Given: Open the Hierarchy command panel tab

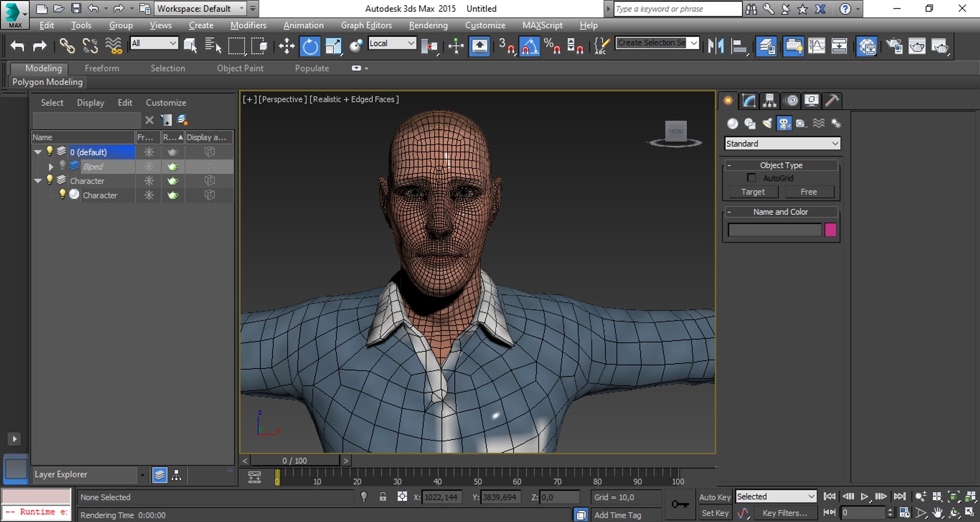Looking at the screenshot, I should click(770, 101).
